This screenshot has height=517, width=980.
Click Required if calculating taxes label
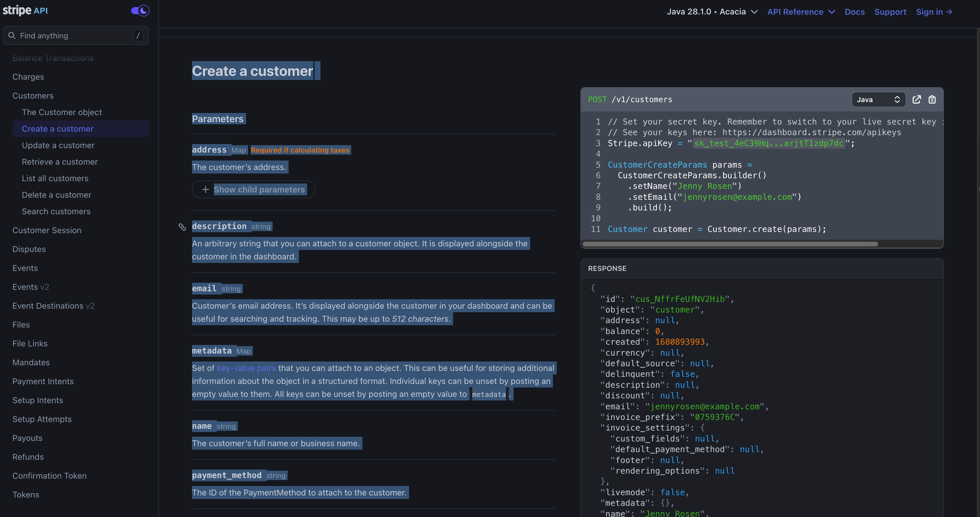coord(300,150)
